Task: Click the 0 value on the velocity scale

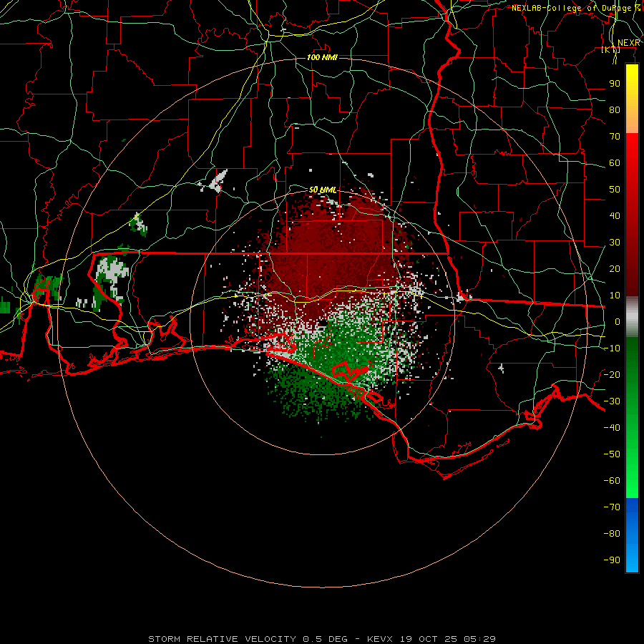Action: (x=618, y=321)
